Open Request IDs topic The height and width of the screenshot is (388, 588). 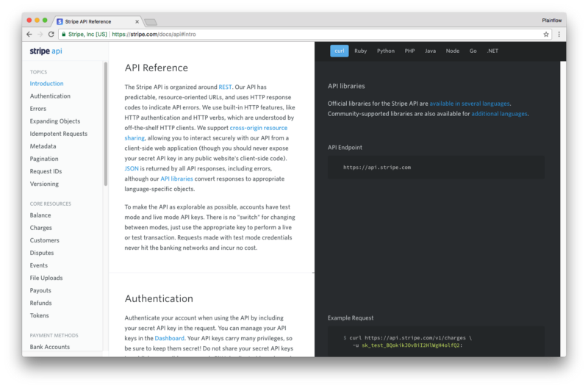(x=46, y=171)
